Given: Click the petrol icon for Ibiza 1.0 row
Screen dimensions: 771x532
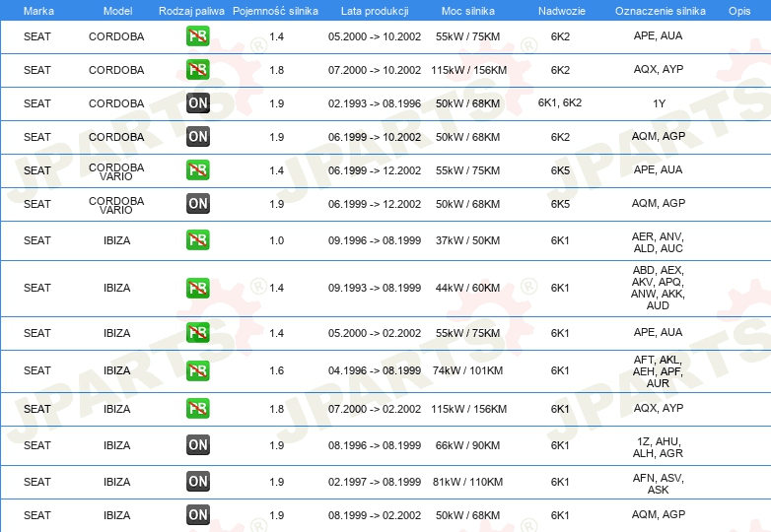Looking at the screenshot, I should click(197, 240).
